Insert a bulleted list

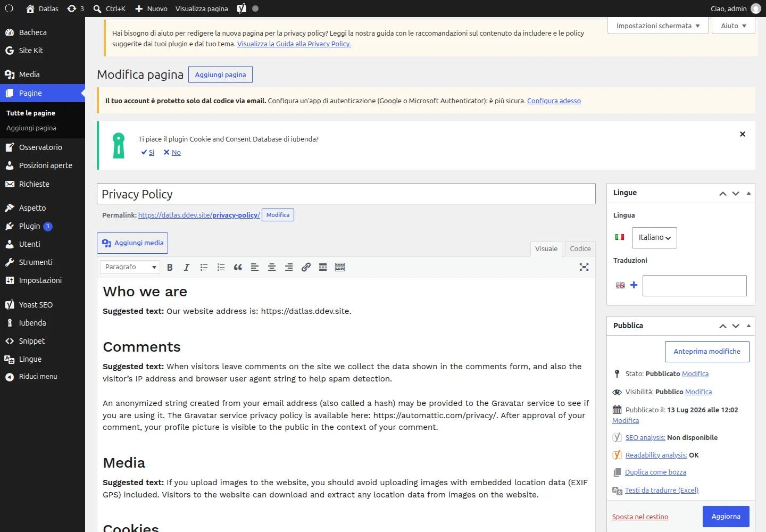204,267
